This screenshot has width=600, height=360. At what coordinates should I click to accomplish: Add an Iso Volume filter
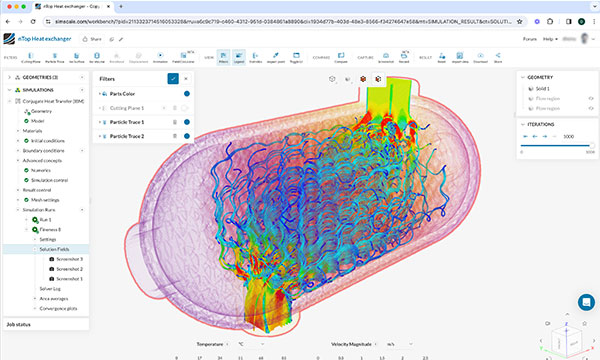point(97,57)
